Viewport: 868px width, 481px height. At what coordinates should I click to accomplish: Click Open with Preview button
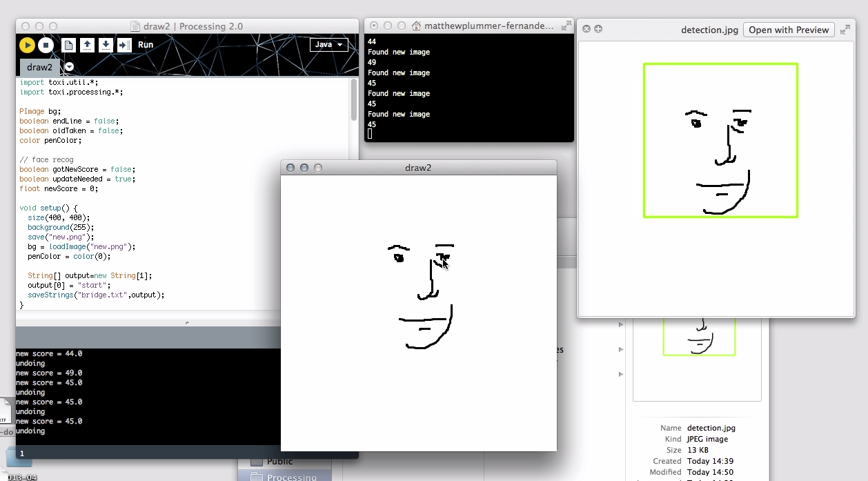[789, 30]
